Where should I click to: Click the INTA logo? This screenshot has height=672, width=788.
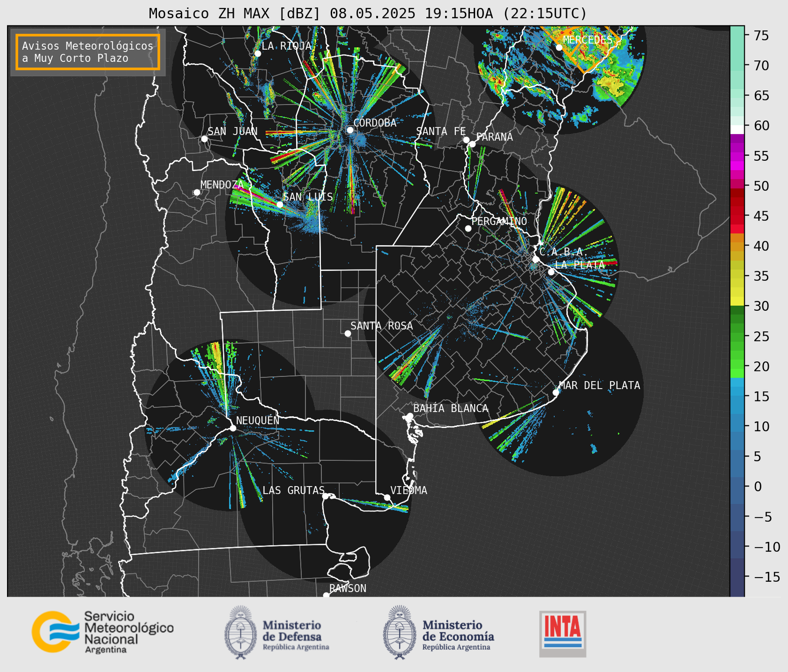click(563, 634)
